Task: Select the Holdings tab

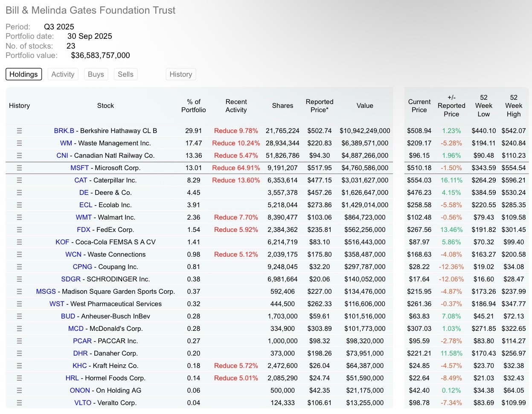Action: (24, 74)
